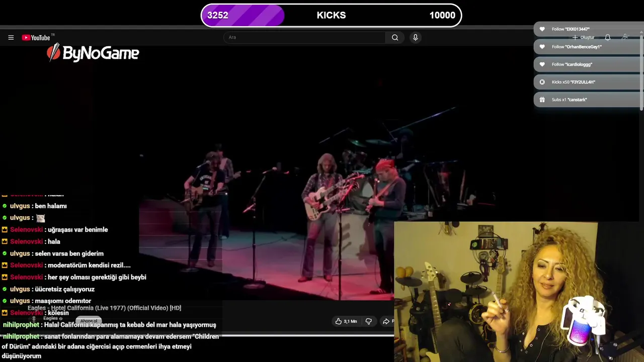Focus the 'Ara' search field
Image resolution: width=644 pixels, height=362 pixels.
tap(304, 37)
